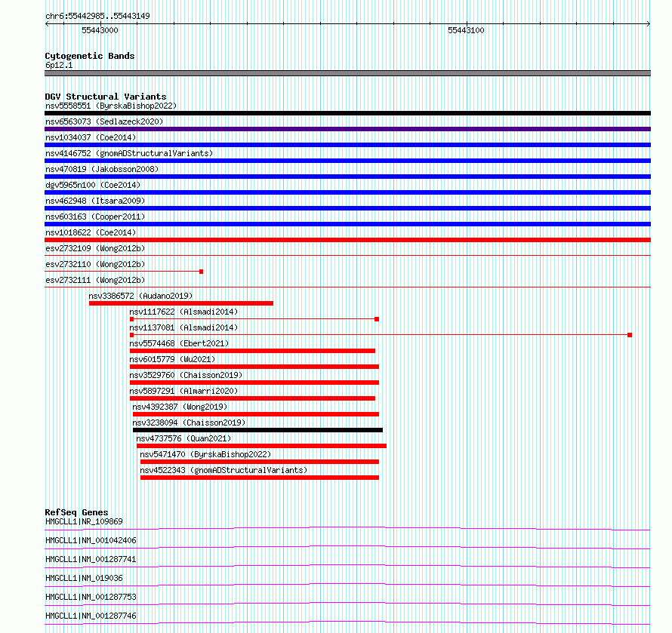
Task: Open the esv2732109 (Wong2012b) label
Action: (x=95, y=248)
